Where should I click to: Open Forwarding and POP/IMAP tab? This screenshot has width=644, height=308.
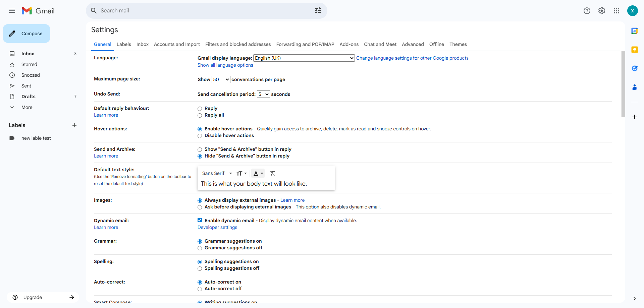tap(305, 44)
